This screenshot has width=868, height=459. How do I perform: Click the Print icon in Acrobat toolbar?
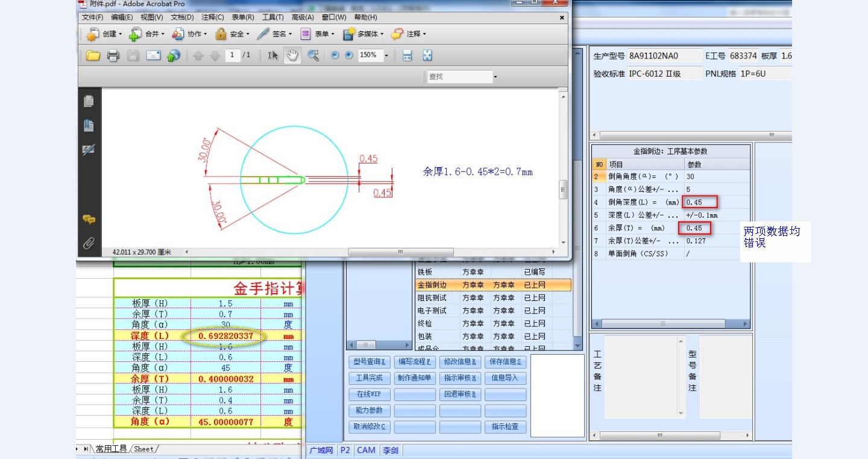pyautogui.click(x=113, y=55)
